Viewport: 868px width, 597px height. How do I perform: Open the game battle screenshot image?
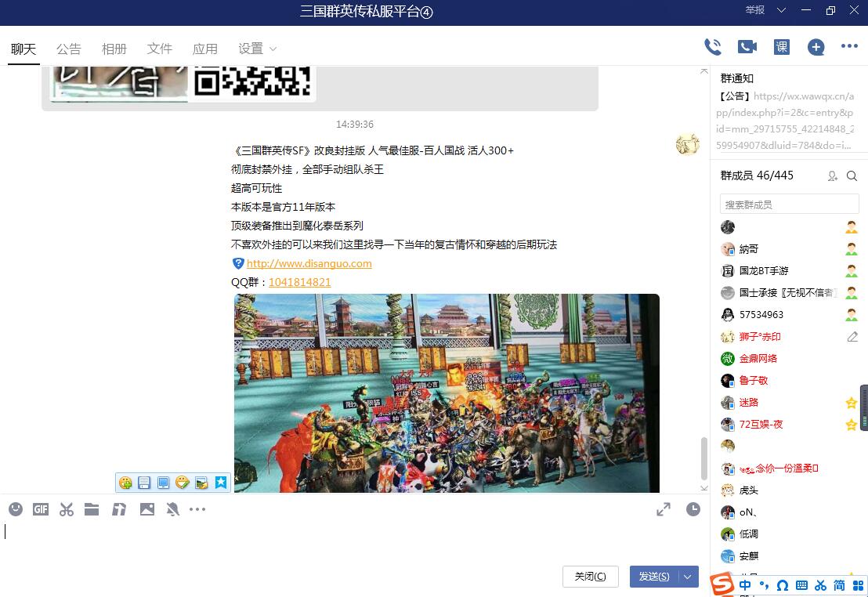click(447, 393)
